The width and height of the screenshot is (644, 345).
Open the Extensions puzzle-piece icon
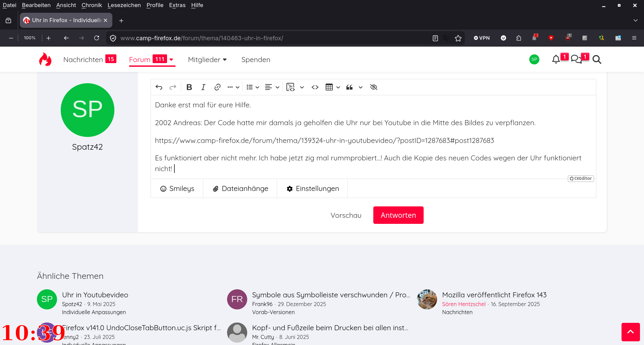click(519, 38)
